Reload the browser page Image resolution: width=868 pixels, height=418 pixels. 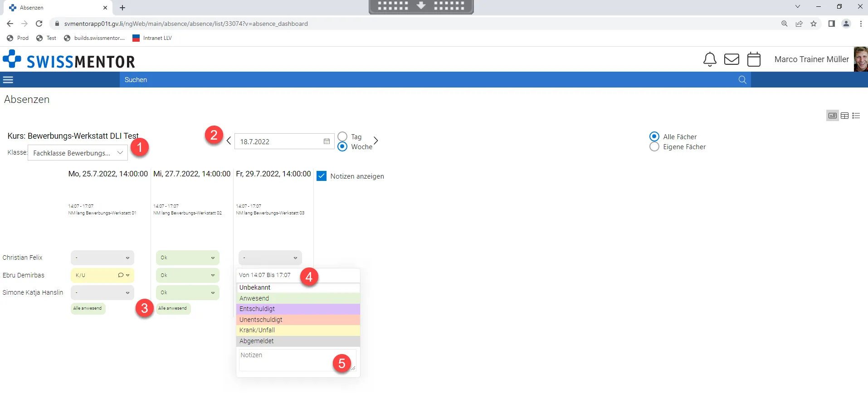(39, 24)
